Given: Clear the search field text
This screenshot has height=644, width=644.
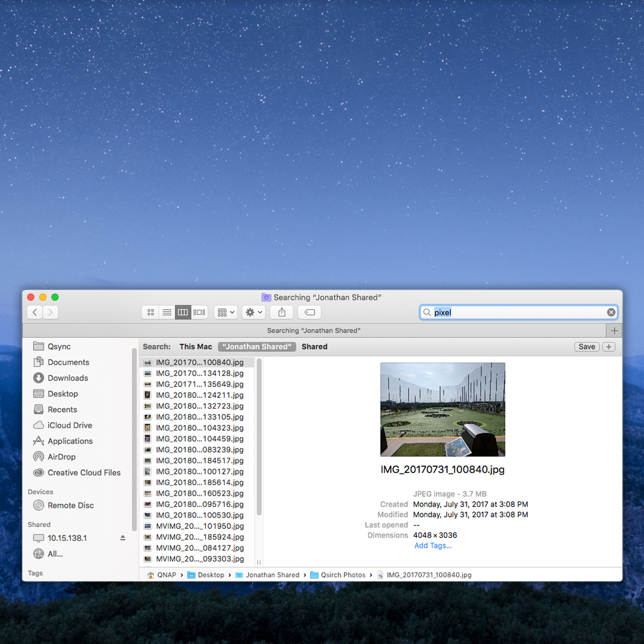Looking at the screenshot, I should click(x=611, y=313).
